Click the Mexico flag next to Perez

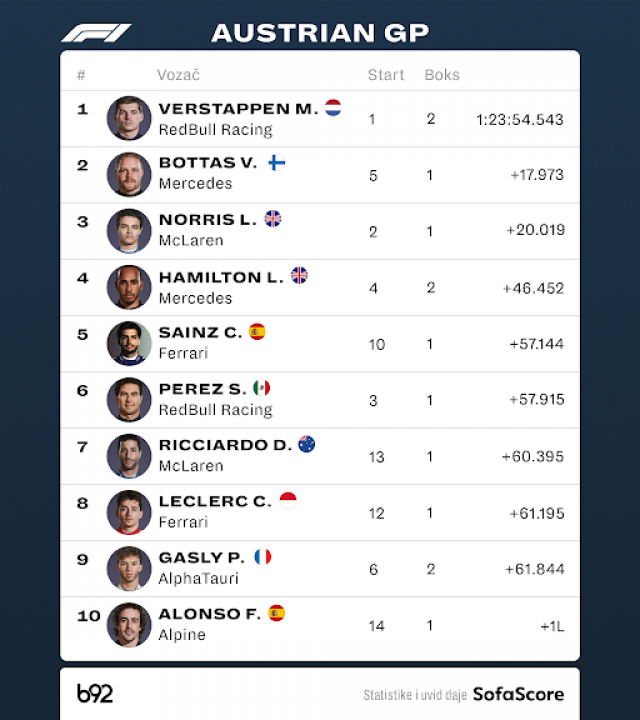pos(261,388)
